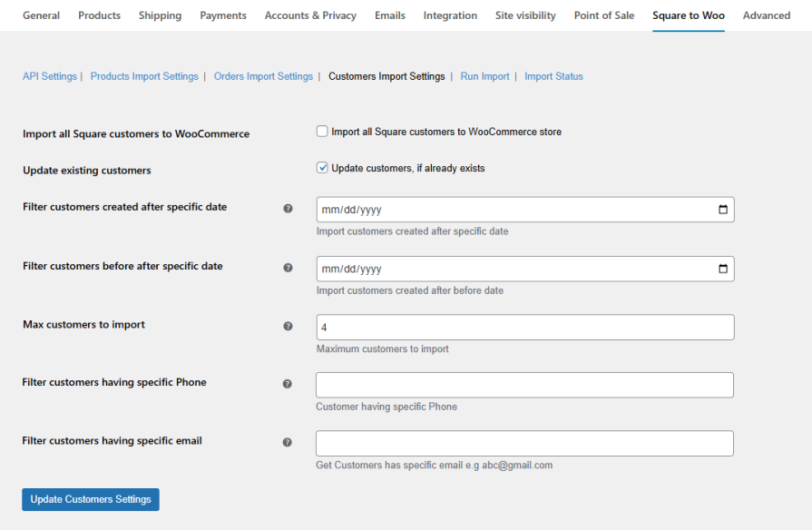812x530 pixels.
Task: Open calendar picker for created-after date
Action: click(723, 210)
